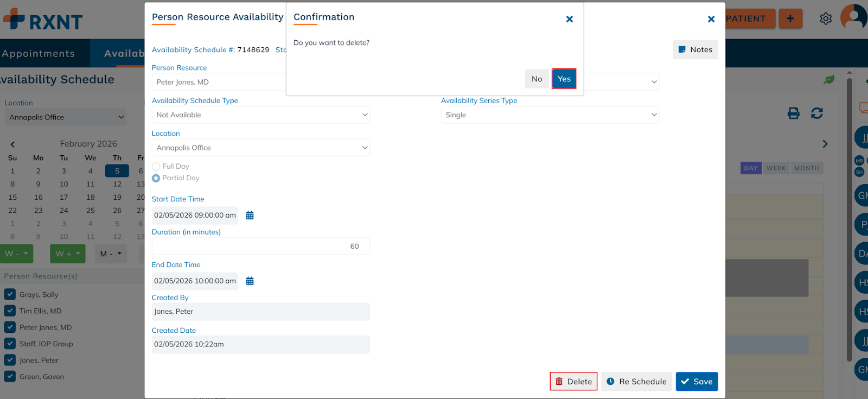The image size is (868, 399).
Task: Click the Duration in minutes field
Action: 260,246
